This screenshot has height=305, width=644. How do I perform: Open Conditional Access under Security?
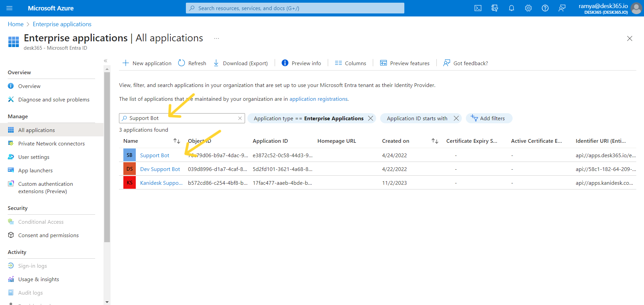(41, 222)
